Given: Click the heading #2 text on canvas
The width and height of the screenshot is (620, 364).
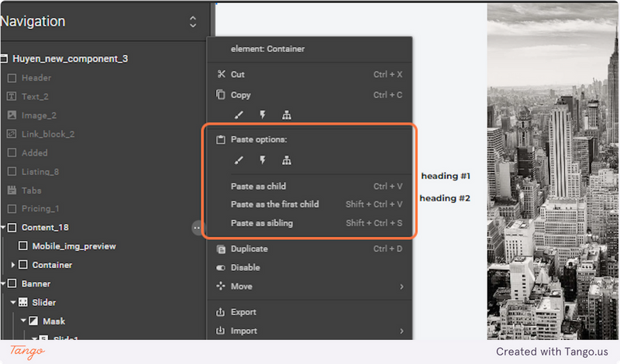Looking at the screenshot, I should [445, 198].
